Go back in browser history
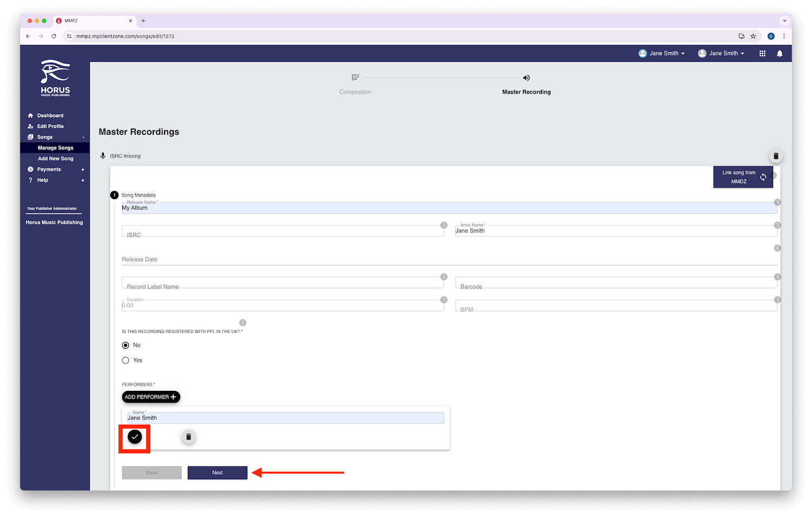 (x=28, y=36)
